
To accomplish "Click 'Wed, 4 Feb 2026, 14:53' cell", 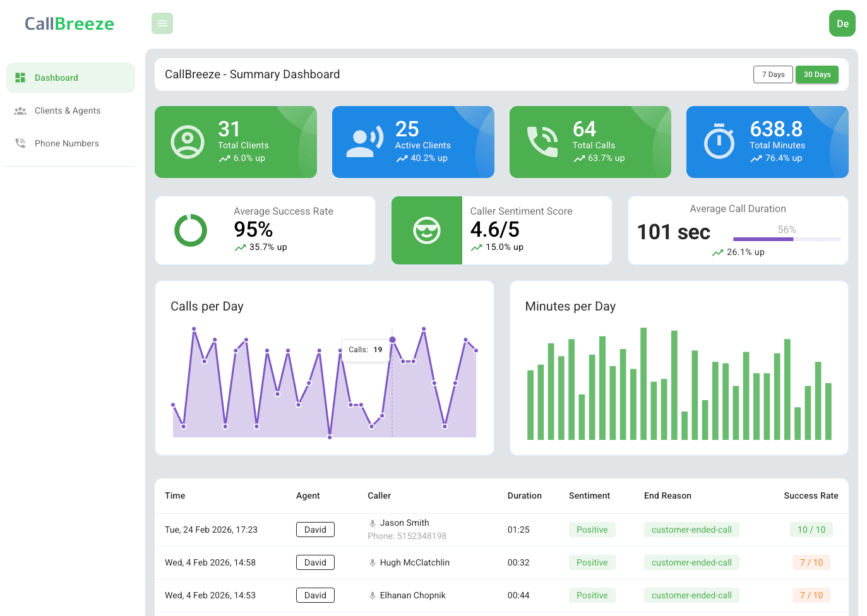I will click(210, 595).
